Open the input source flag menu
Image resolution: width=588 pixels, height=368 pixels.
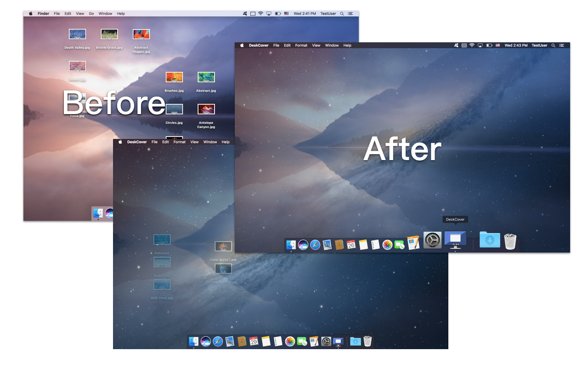[498, 45]
